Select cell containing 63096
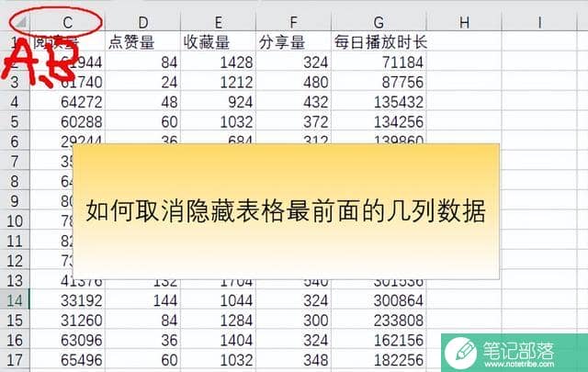Screen dimensions: 588x372 [x=67, y=340]
